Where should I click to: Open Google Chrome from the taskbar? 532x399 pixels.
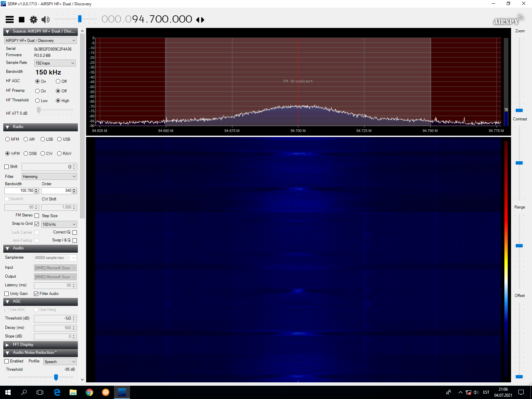pos(89,392)
